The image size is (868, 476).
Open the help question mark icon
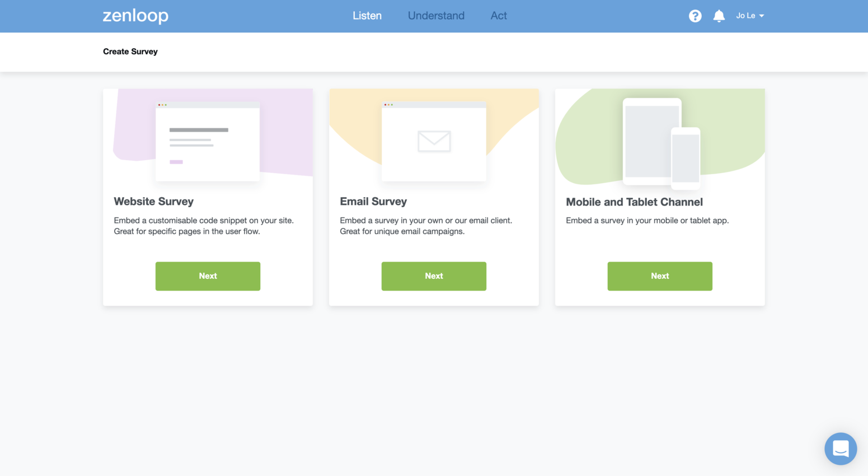point(695,16)
